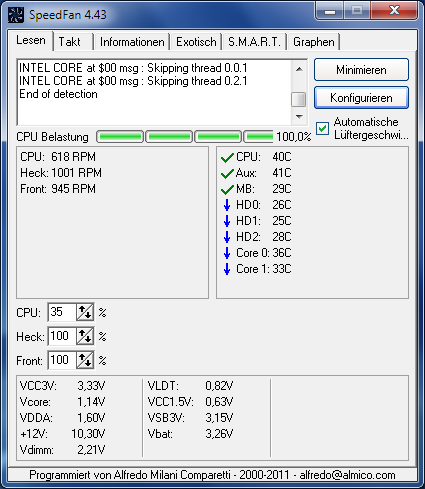Click the 'End of detection' log line
Viewport: 425px width, 489px height.
pos(58,94)
